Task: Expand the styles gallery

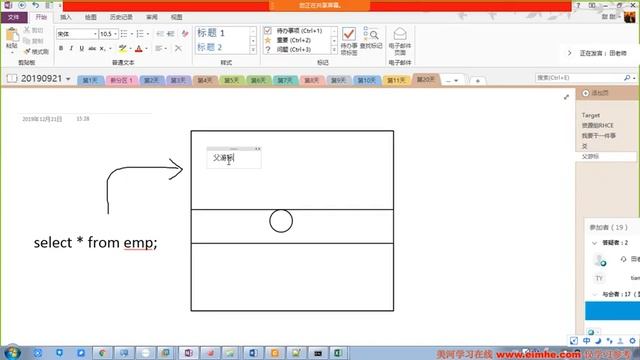Action: point(253,50)
